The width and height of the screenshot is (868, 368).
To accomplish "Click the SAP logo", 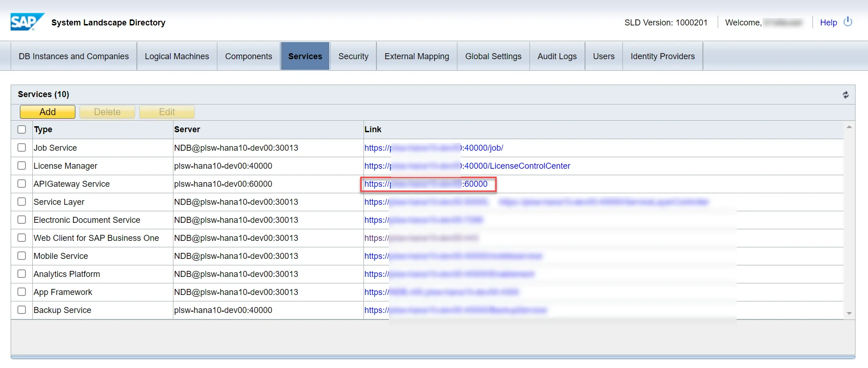I will coord(27,22).
